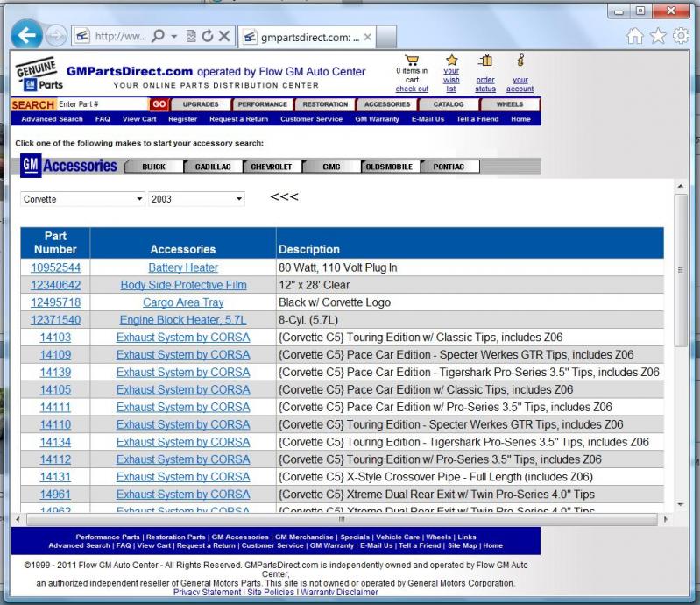Click the wish list star icon

tap(451, 60)
